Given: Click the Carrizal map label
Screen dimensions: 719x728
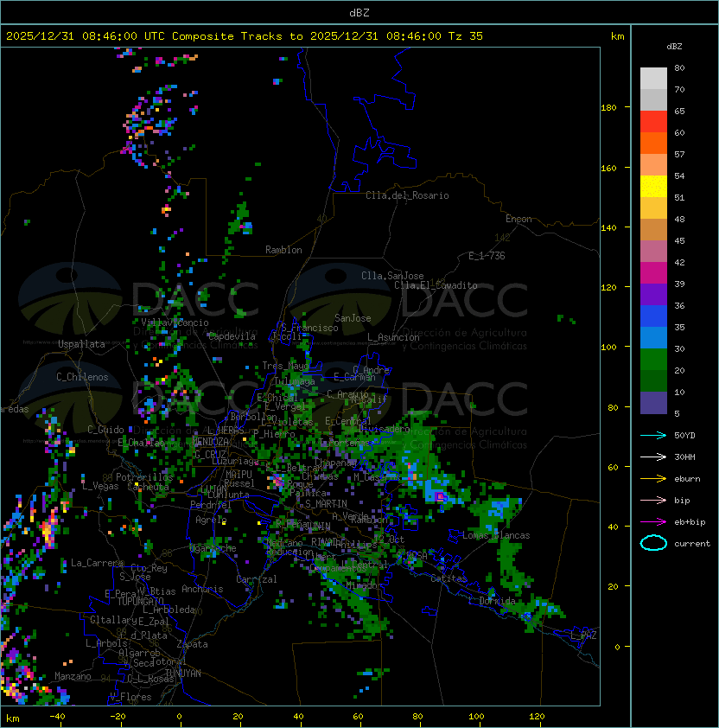Looking at the screenshot, I should point(257,579).
